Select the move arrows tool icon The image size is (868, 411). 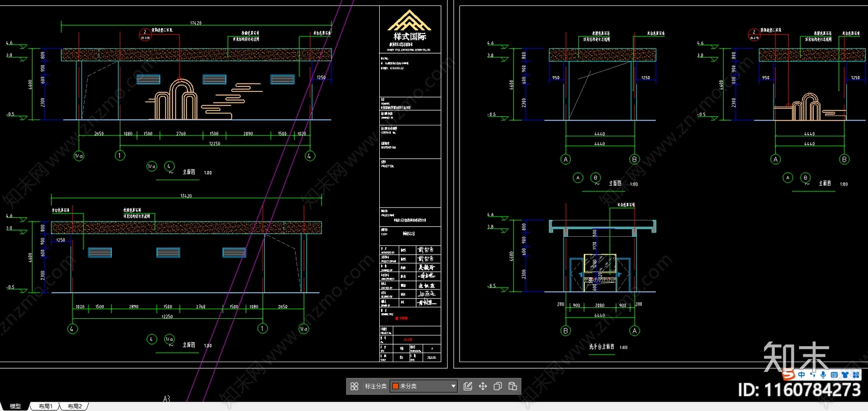483,386
